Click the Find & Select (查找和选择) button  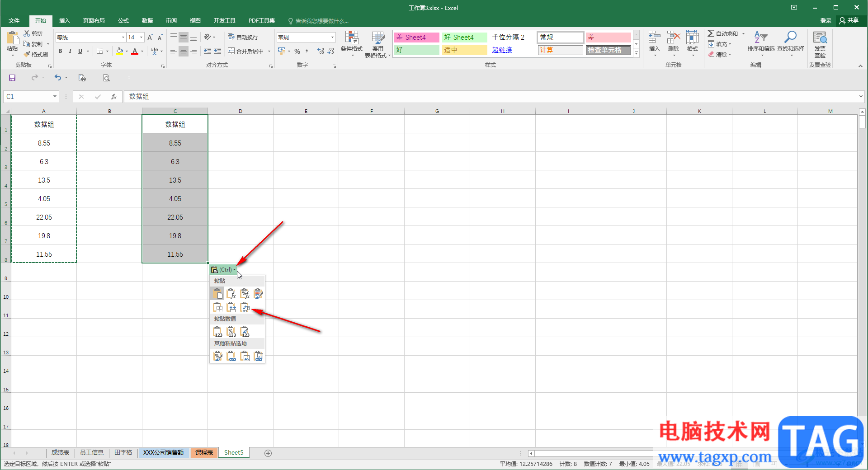pyautogui.click(x=791, y=44)
